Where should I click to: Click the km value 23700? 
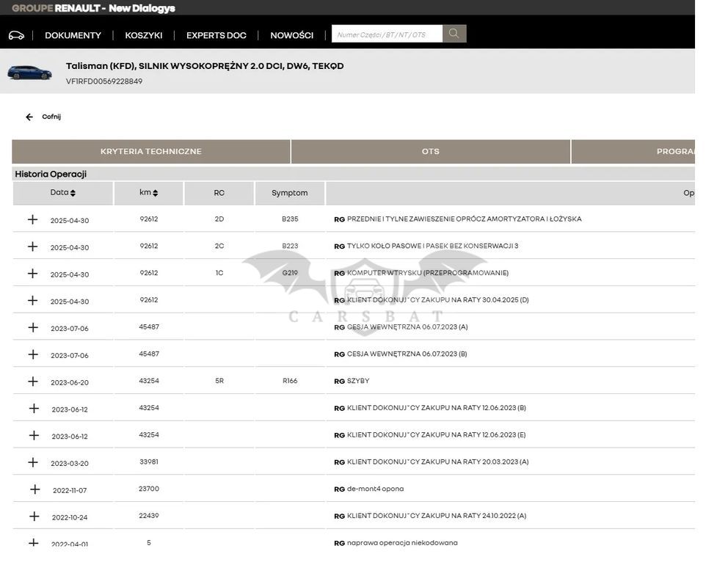click(x=149, y=489)
